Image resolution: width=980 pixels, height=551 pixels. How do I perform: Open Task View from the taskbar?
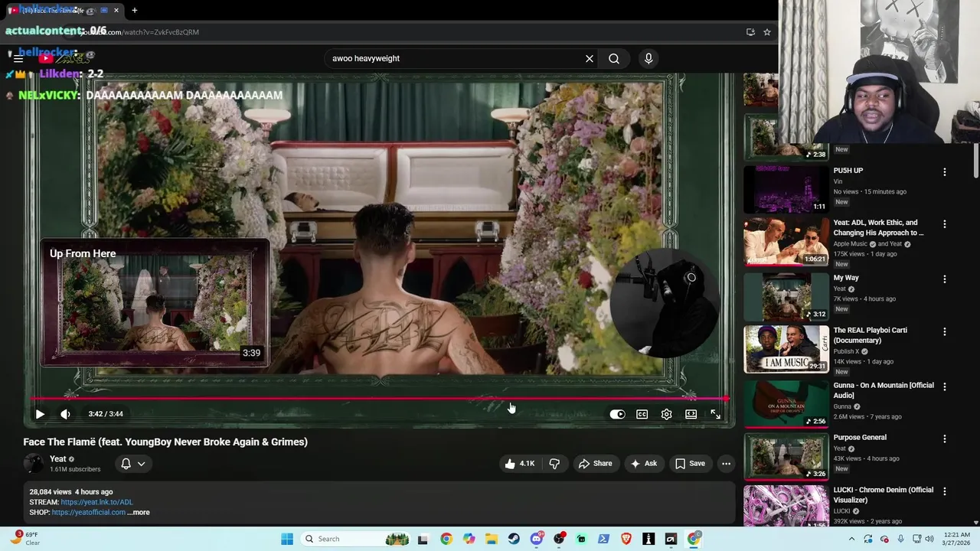tap(423, 539)
